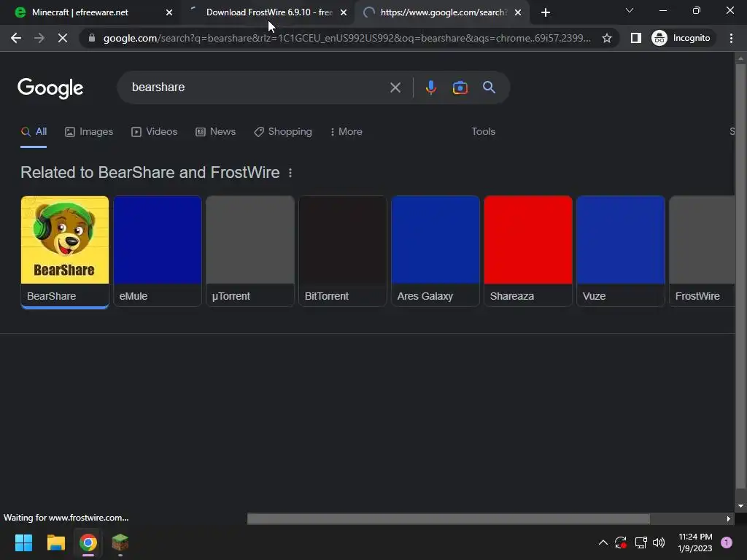
Task: View site information via lock icon
Action: point(92,38)
